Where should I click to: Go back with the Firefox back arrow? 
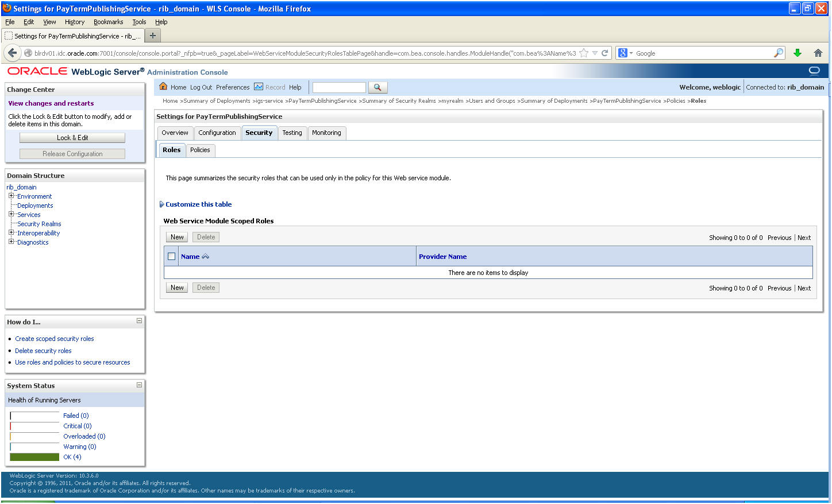click(13, 53)
